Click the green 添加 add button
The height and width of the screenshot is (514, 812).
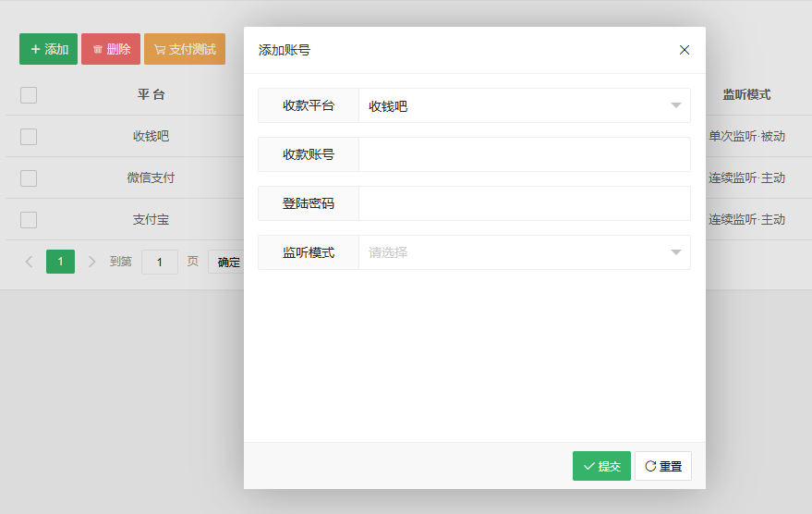pos(48,49)
